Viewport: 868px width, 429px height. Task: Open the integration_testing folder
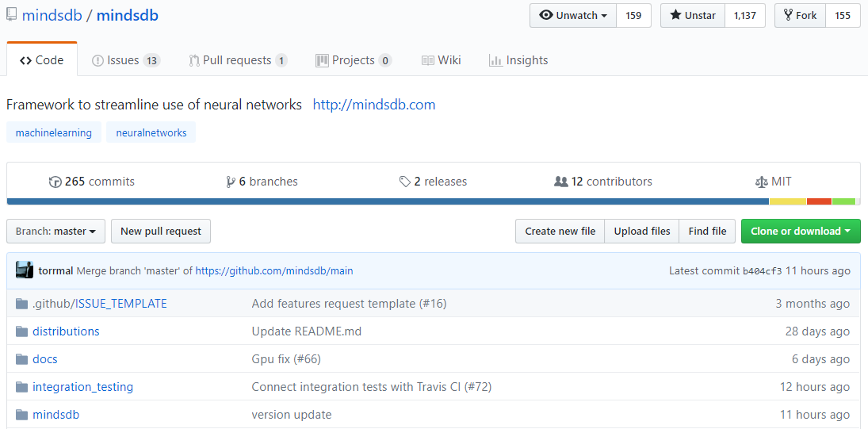click(x=83, y=387)
